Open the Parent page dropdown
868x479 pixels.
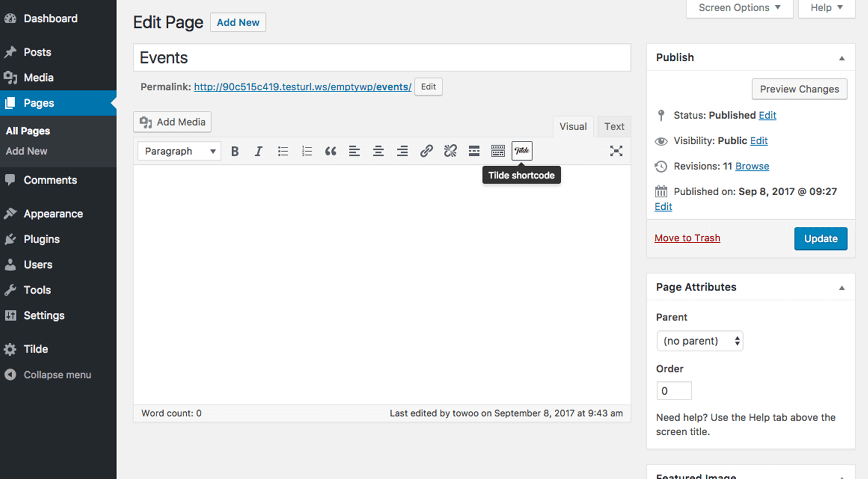pos(700,341)
